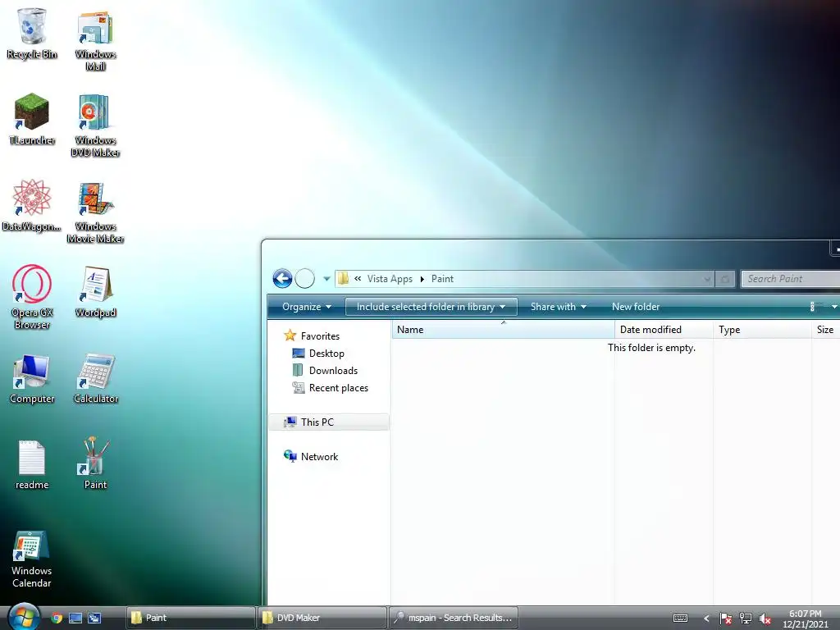840x630 pixels.
Task: Select the TLauncher Minecraft block icon
Action: pyautogui.click(x=32, y=119)
